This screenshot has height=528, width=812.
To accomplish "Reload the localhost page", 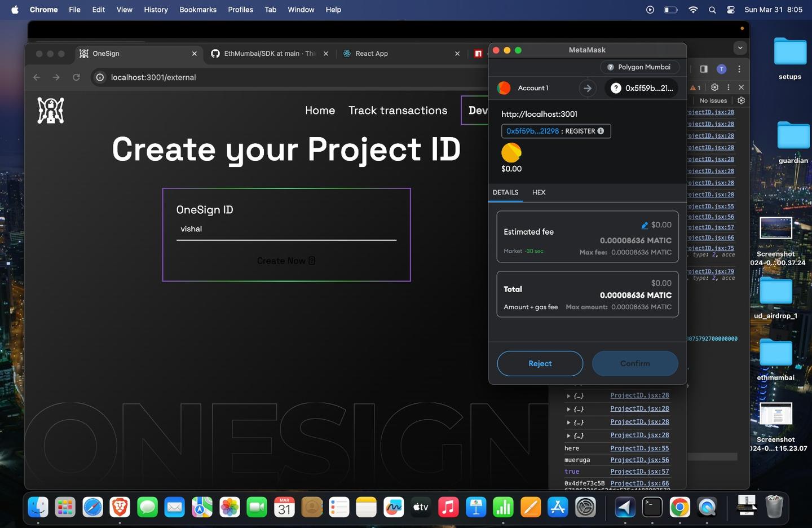I will pyautogui.click(x=76, y=77).
